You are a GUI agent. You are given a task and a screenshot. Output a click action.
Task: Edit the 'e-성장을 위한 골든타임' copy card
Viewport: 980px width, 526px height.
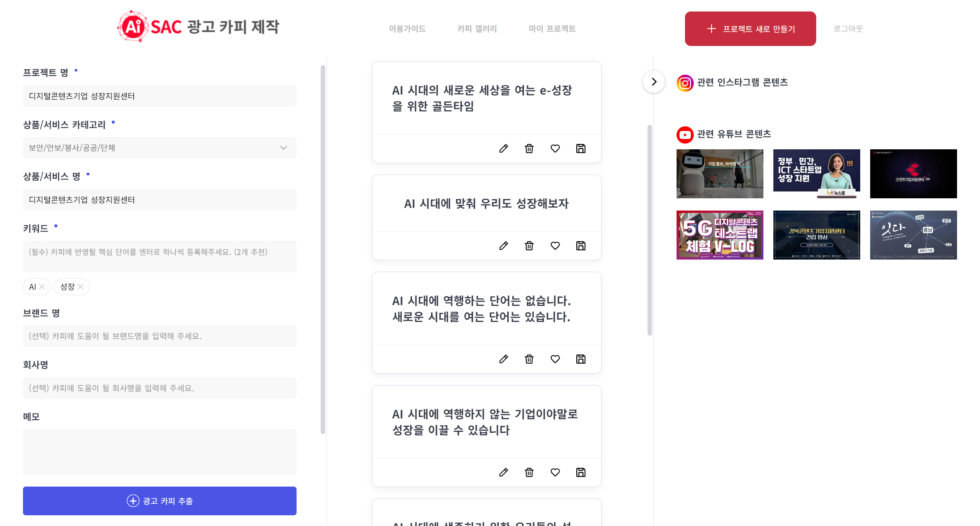(504, 149)
